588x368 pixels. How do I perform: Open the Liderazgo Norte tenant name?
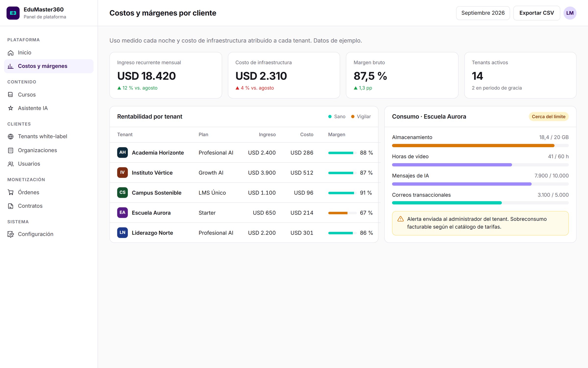pyautogui.click(x=152, y=233)
